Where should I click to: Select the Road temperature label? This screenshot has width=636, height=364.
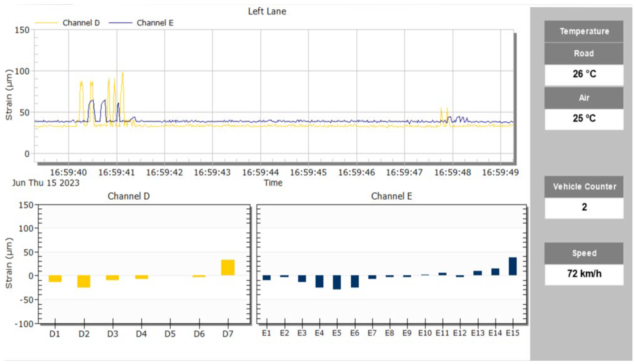pyautogui.click(x=584, y=54)
